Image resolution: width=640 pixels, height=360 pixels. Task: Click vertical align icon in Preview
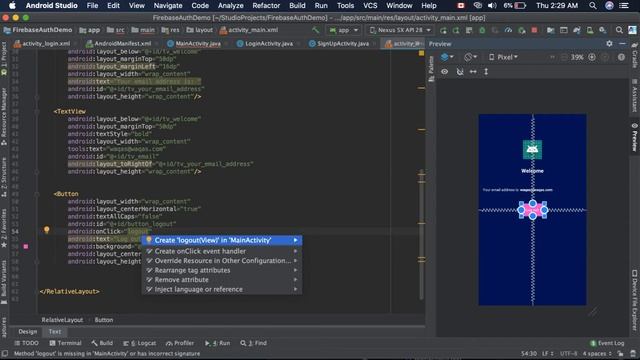486,71
